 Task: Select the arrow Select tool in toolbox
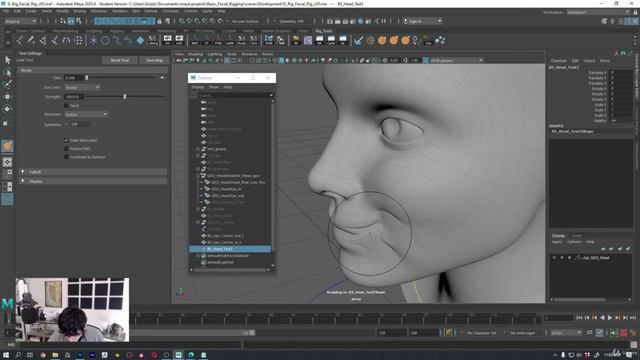(7, 60)
